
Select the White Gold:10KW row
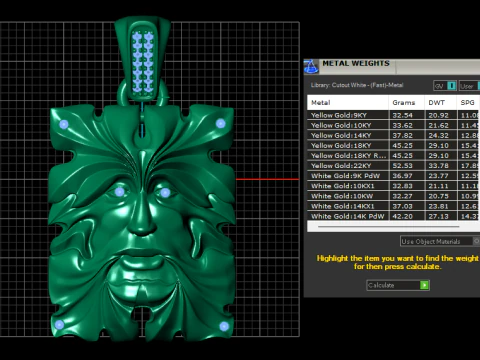click(x=393, y=196)
